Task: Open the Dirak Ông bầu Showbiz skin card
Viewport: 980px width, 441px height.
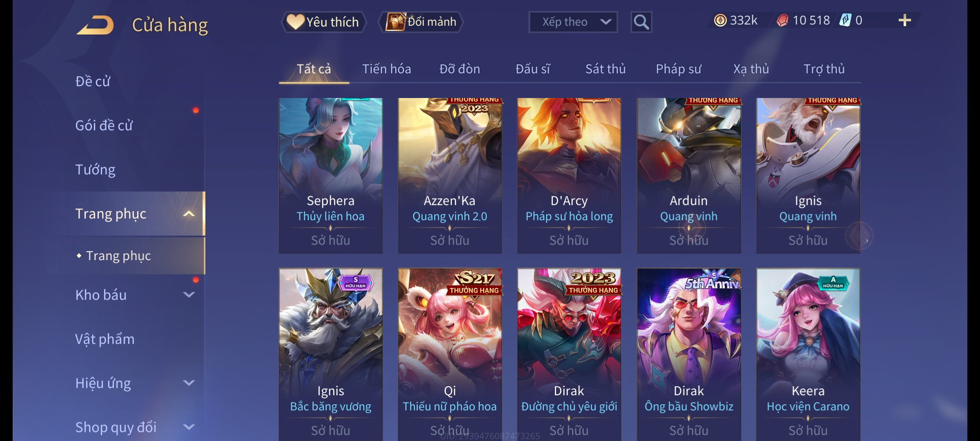Action: tap(689, 354)
